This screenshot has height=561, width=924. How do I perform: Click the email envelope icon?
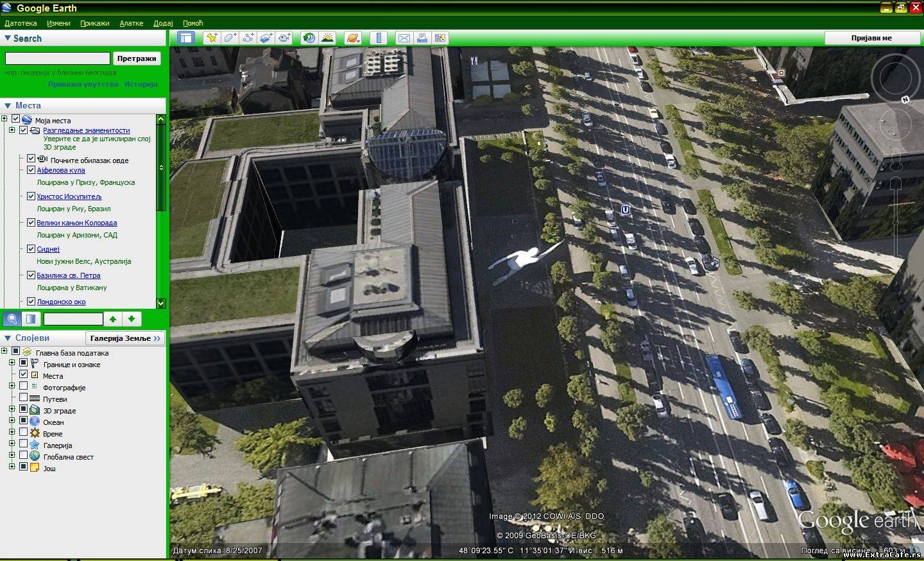coord(404,38)
